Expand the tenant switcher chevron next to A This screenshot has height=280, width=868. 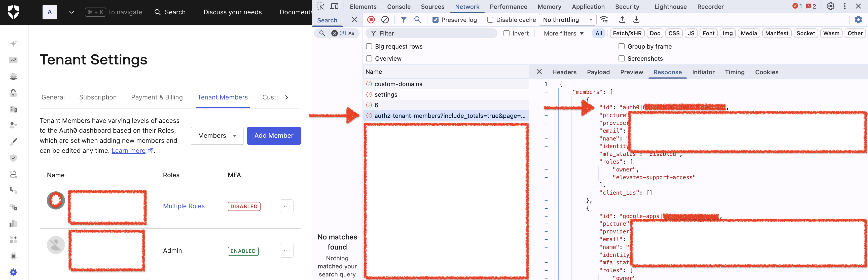pos(71,13)
